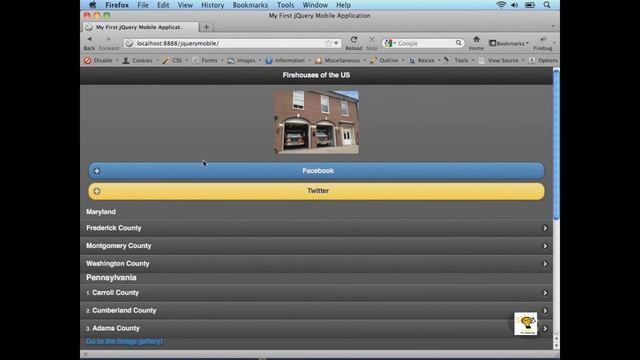Stop loading the page
The width and height of the screenshot is (640, 360).
(x=372, y=43)
